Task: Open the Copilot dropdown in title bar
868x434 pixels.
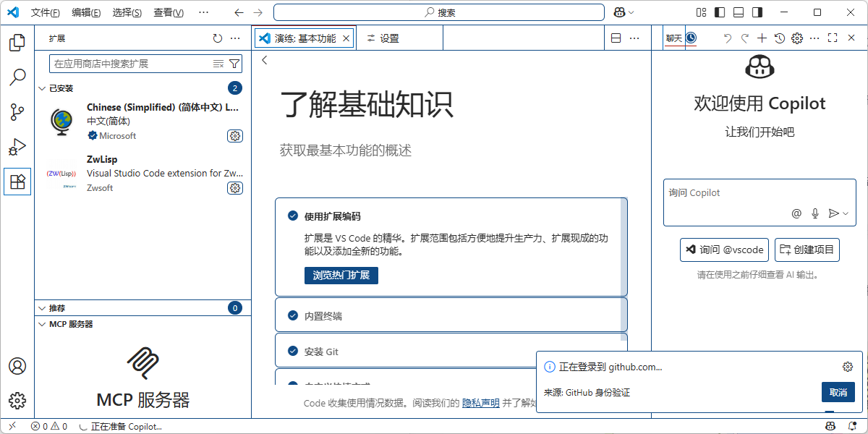Action: (624, 12)
